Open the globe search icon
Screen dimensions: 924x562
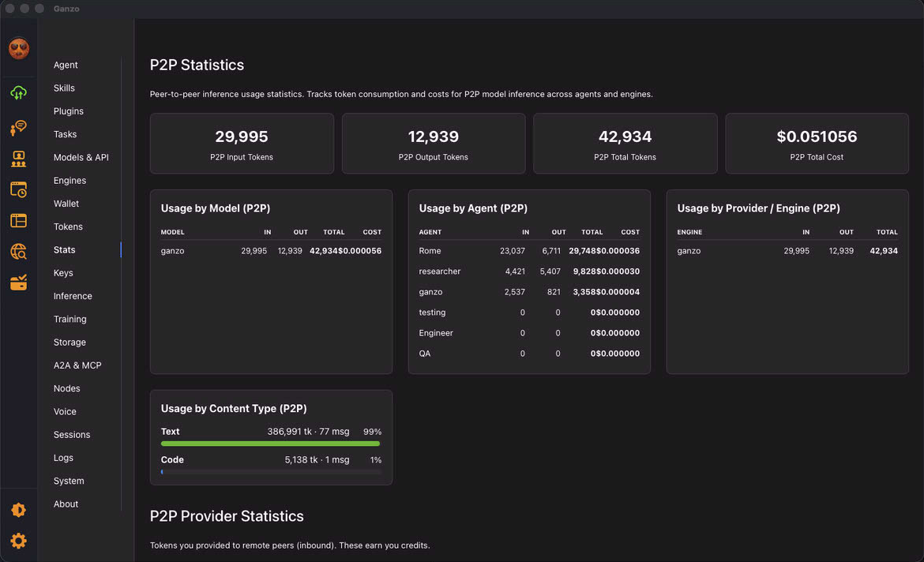pyautogui.click(x=19, y=252)
